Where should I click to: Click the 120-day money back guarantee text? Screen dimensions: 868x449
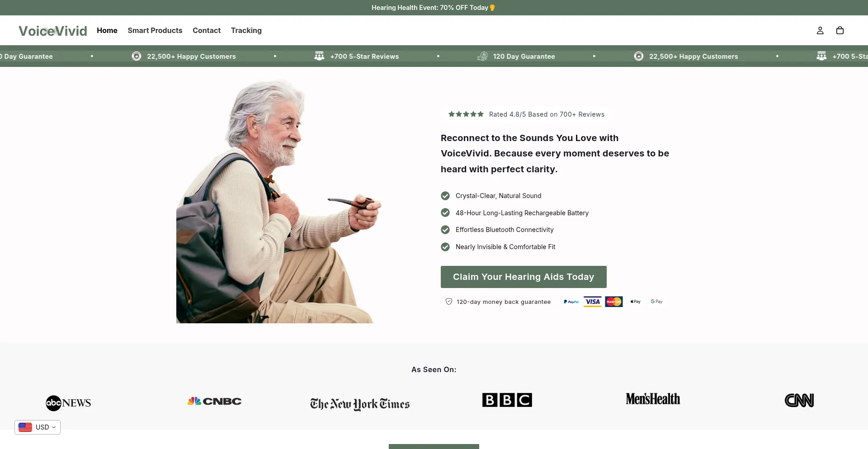point(504,302)
